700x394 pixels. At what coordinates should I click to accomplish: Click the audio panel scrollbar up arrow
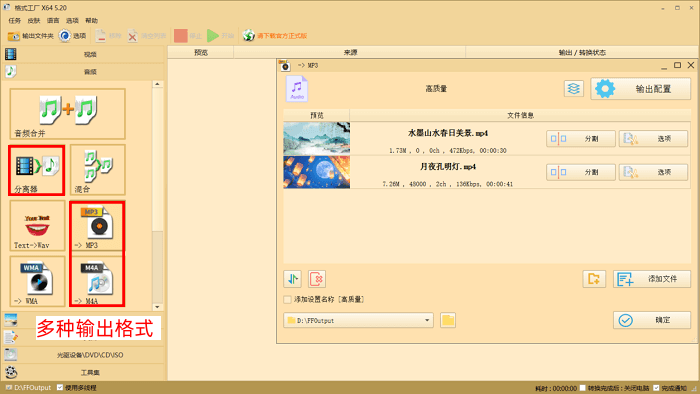coord(157,84)
